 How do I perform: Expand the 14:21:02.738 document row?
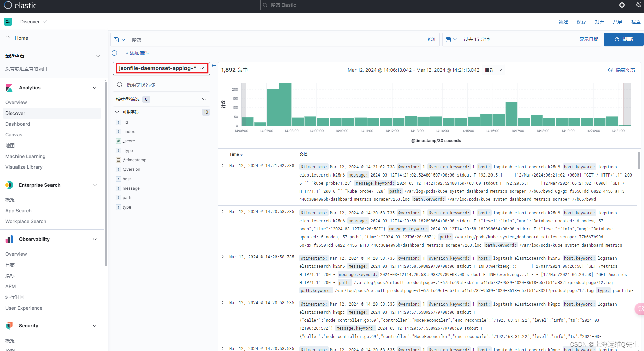click(223, 165)
